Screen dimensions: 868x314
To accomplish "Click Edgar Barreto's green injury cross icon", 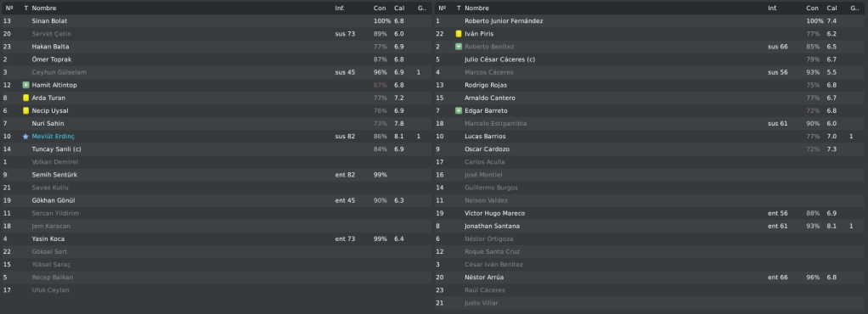I will tap(459, 110).
